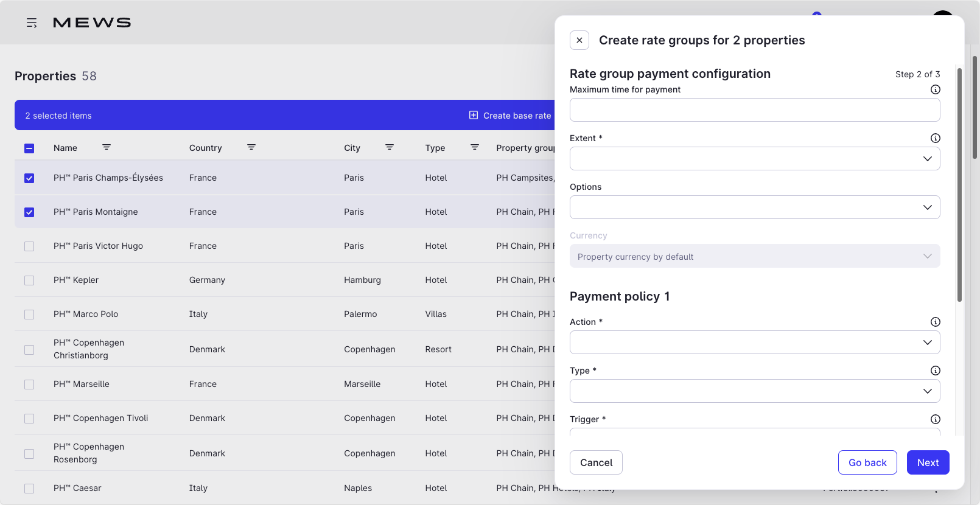The width and height of the screenshot is (980, 505).
Task: Click the Cancel button
Action: tap(596, 462)
